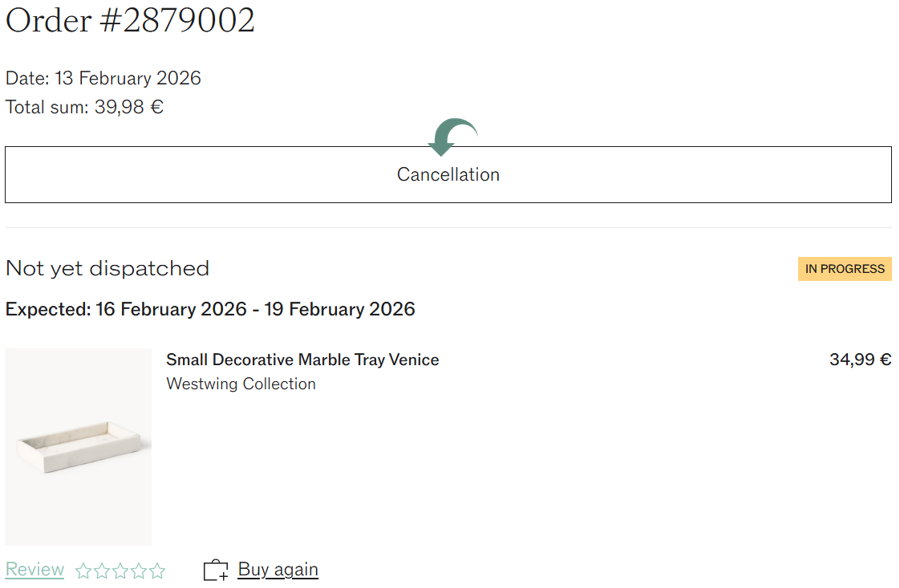This screenshot has height=588, width=899.
Task: Select the second rating star
Action: point(102,571)
